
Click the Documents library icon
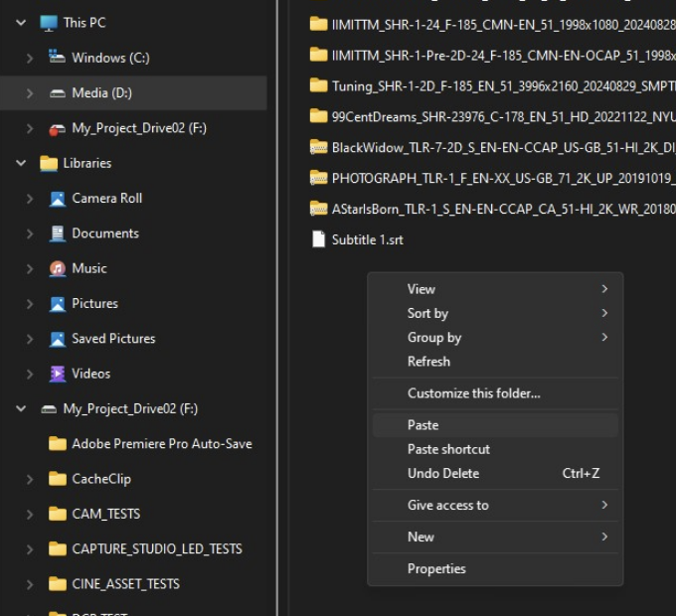tap(57, 233)
